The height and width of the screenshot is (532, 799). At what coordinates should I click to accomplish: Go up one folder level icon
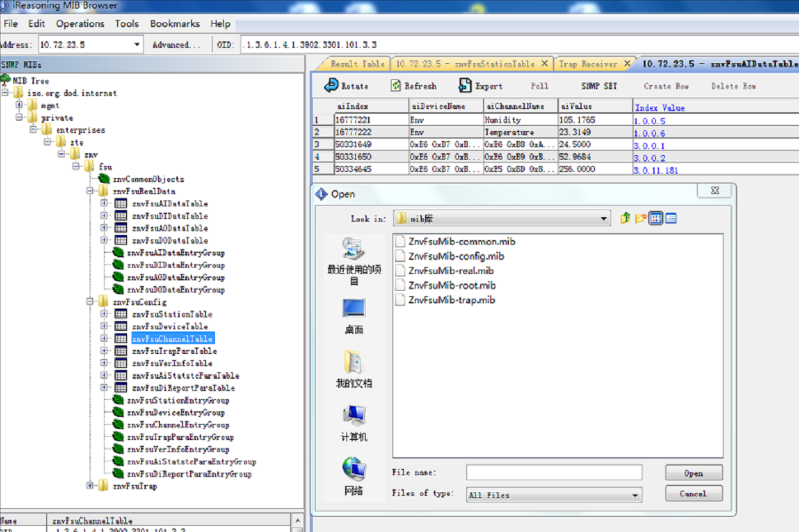625,218
